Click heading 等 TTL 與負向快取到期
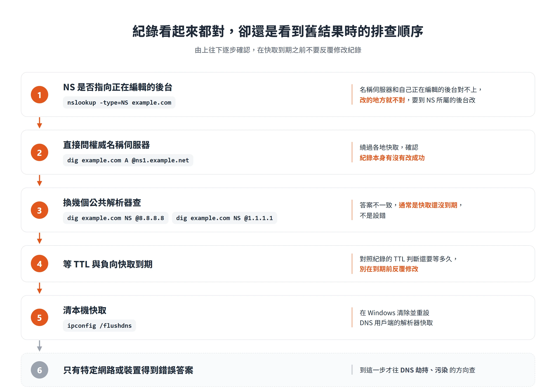Screen dimensions: 556x392 [x=108, y=264]
